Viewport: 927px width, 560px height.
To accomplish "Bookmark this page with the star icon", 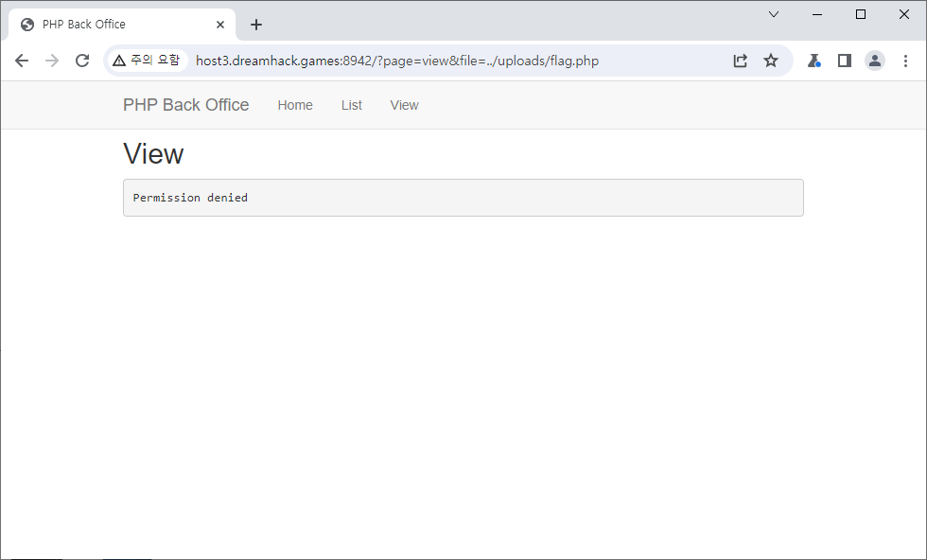I will tap(771, 61).
